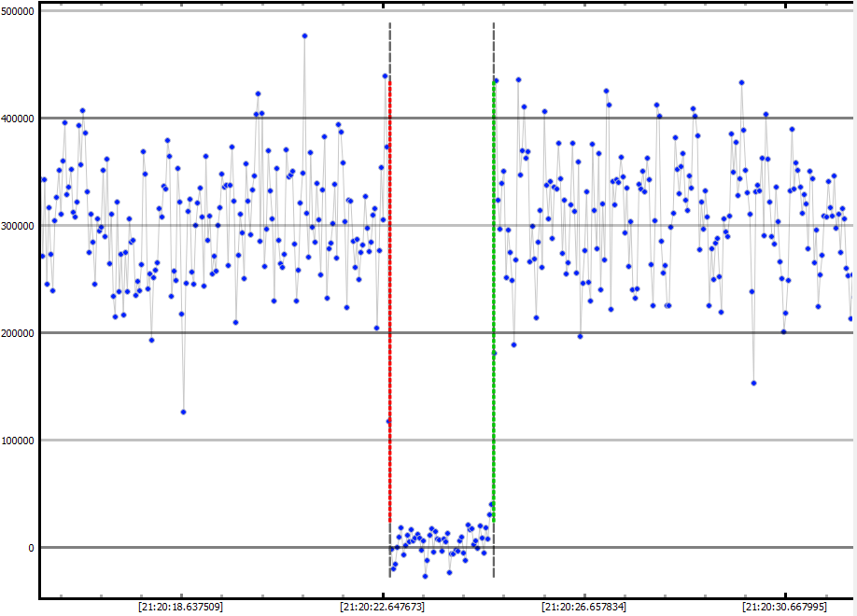857x616 pixels.
Task: Click the 200000 y-axis label
Action: coord(18,333)
